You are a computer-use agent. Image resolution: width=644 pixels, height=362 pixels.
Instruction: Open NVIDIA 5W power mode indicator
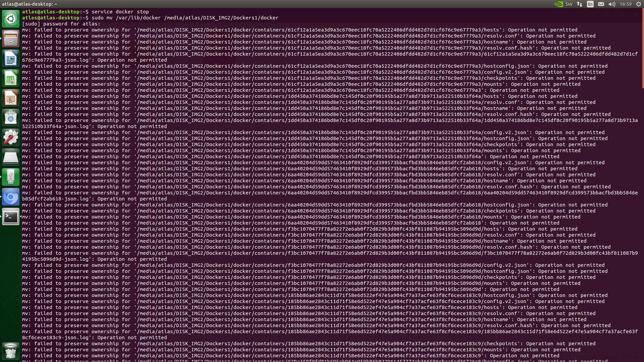click(x=563, y=4)
